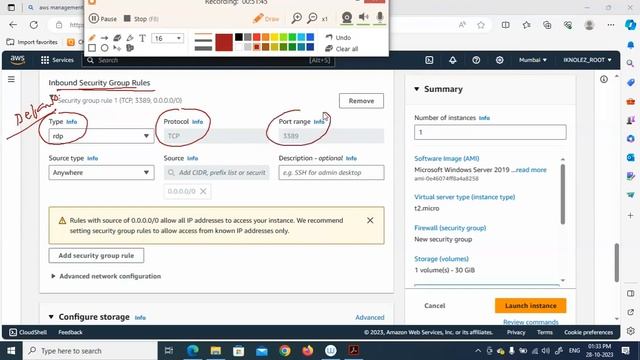
Task: Stop the screen recording
Action: click(x=141, y=19)
